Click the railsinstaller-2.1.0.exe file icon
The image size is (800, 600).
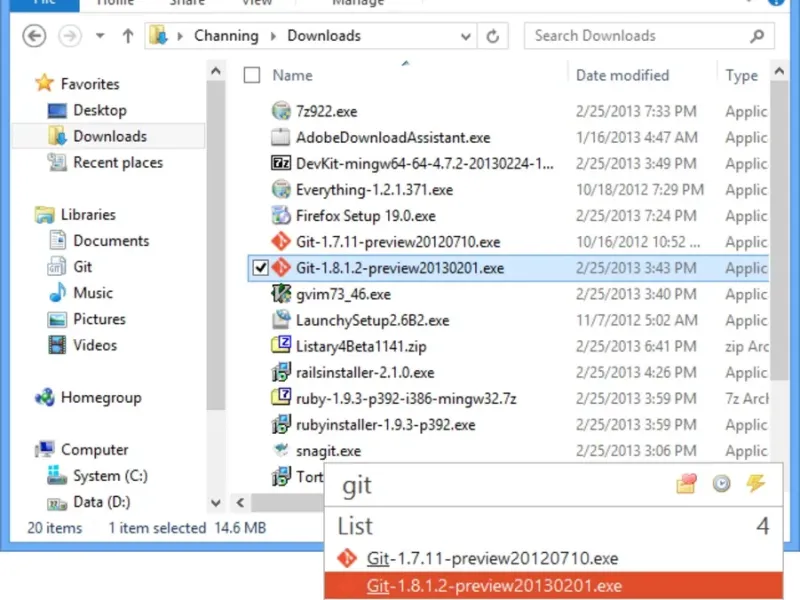click(281, 372)
